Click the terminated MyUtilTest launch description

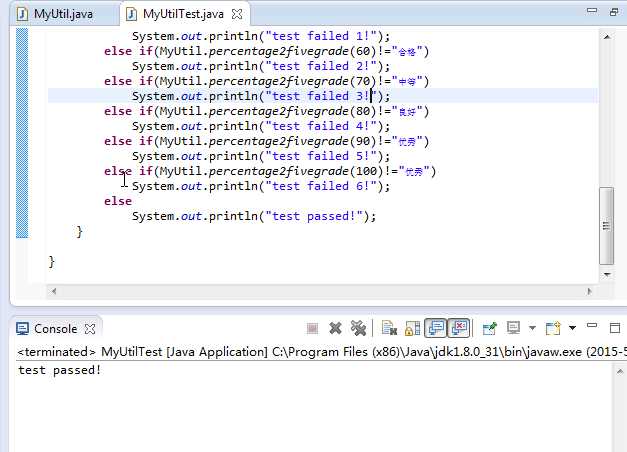click(321, 352)
